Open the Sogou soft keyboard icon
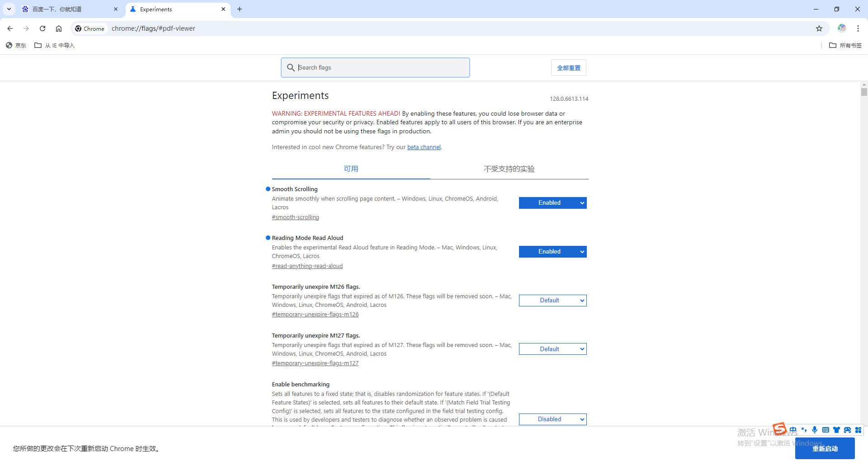Viewport: 868px width, 470px height. pos(826,430)
